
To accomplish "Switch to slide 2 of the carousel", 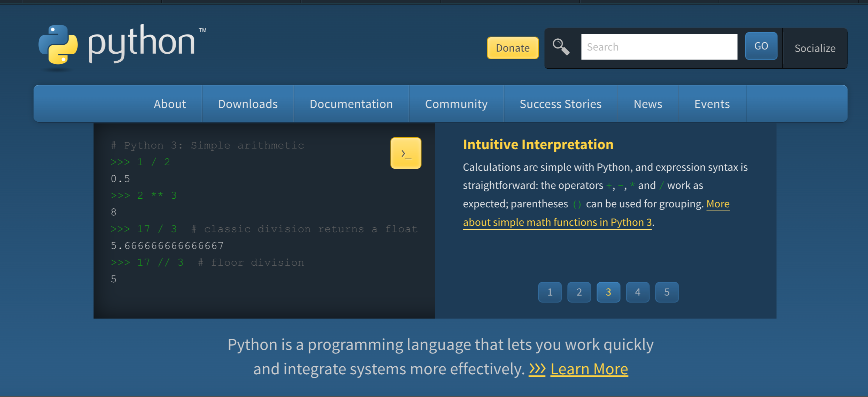I will tap(579, 292).
